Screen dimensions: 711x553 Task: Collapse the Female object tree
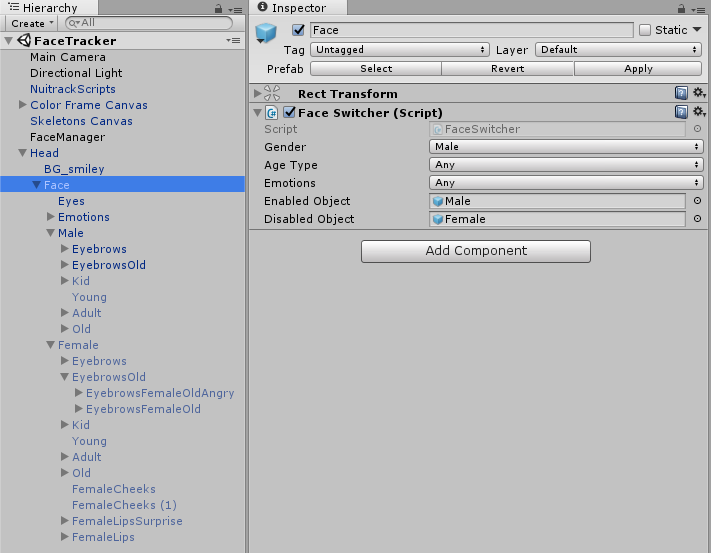tap(50, 345)
